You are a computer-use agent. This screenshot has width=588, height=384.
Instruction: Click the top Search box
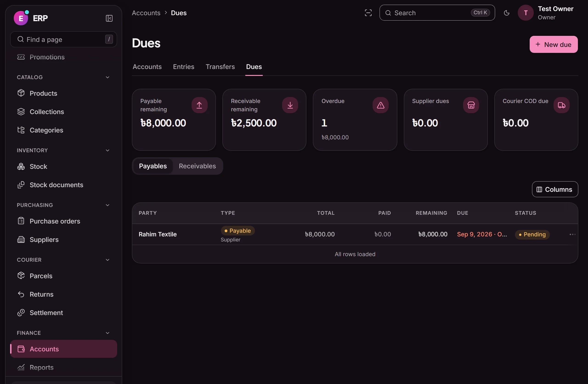tap(437, 13)
